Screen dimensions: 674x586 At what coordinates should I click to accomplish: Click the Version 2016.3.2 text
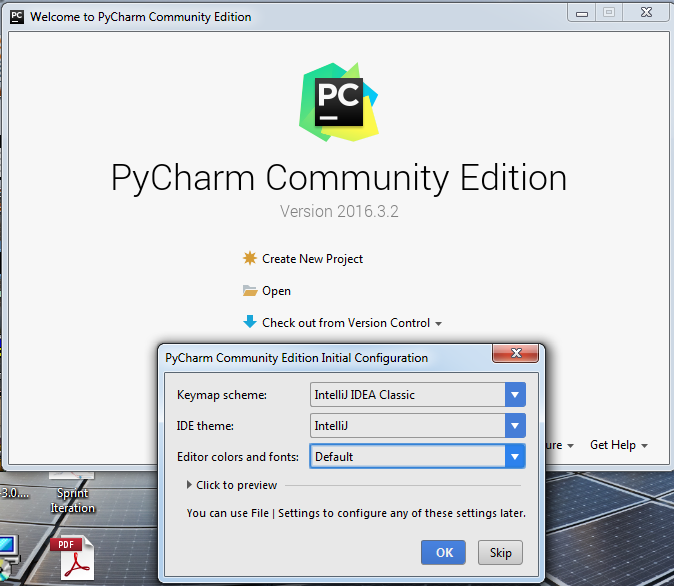tap(339, 212)
